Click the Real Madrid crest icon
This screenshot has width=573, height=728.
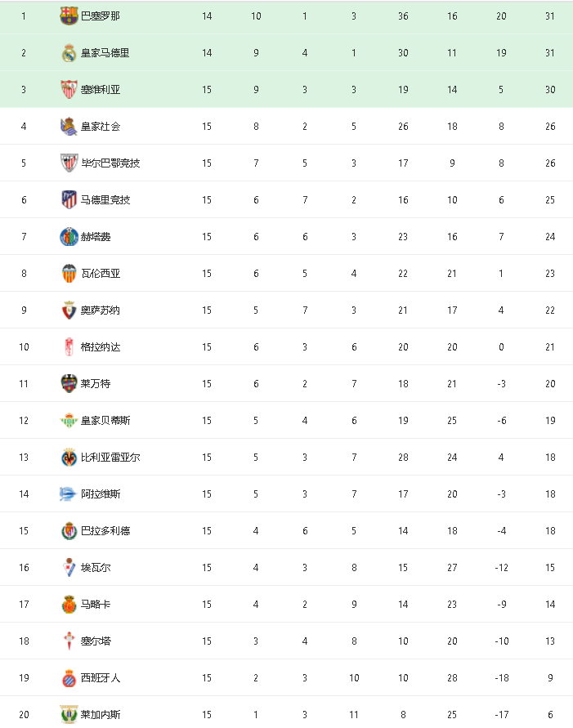click(69, 52)
